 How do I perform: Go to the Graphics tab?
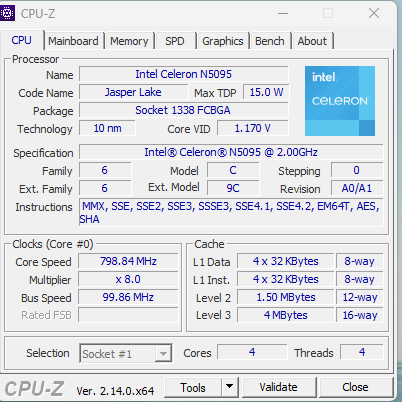[x=223, y=41]
